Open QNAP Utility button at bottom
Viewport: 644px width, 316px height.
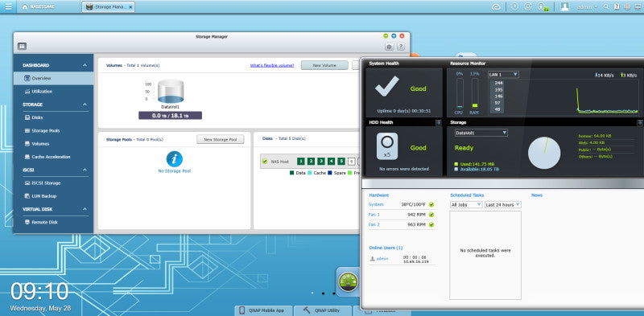pos(323,310)
